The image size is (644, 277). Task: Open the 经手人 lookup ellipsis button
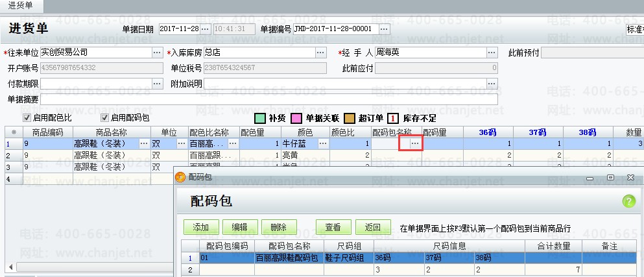point(492,52)
